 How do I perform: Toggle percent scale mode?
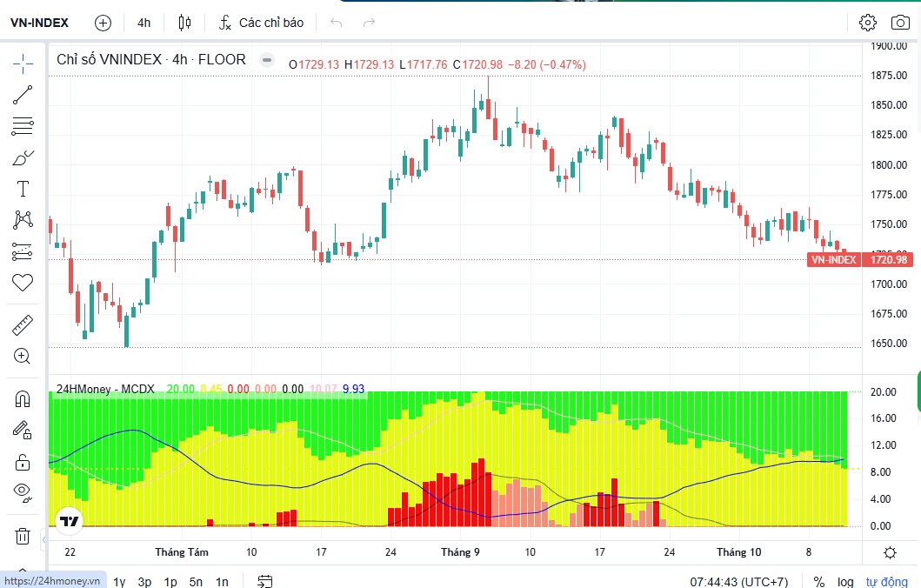(818, 582)
